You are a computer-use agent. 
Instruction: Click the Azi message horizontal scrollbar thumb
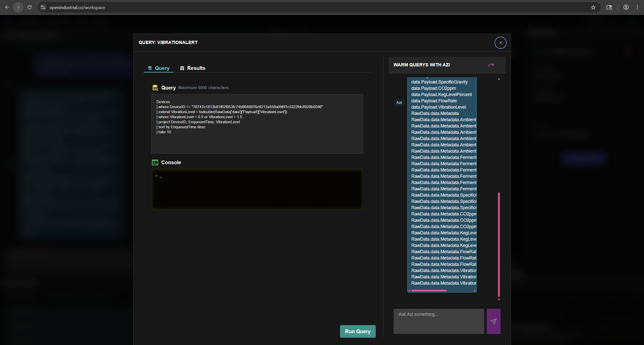(x=429, y=290)
